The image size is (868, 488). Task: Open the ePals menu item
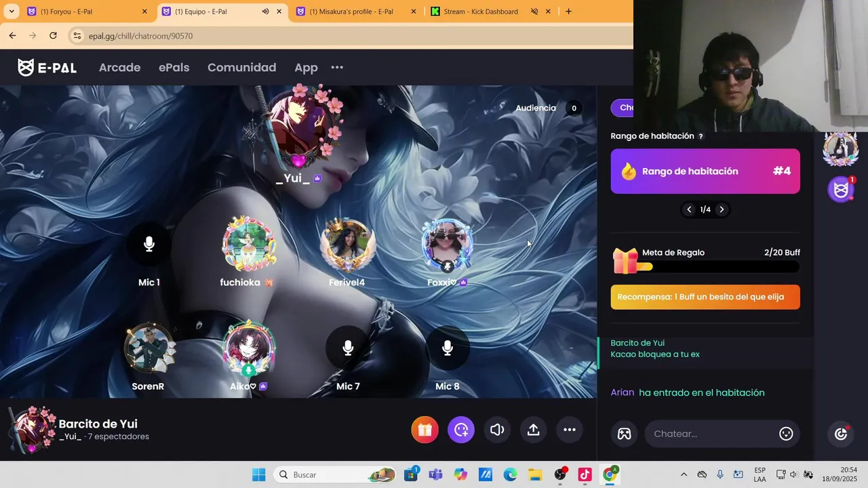pos(174,67)
